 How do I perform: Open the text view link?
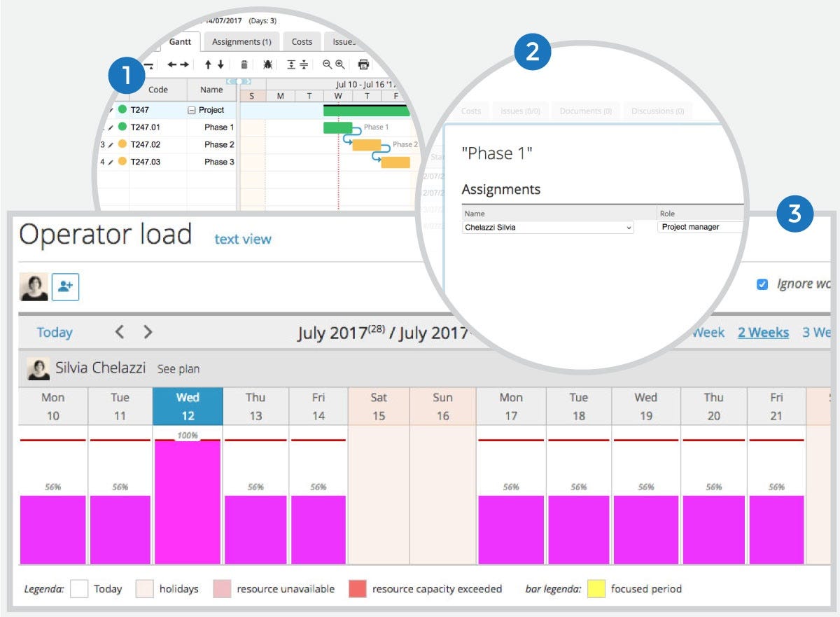[x=242, y=239]
